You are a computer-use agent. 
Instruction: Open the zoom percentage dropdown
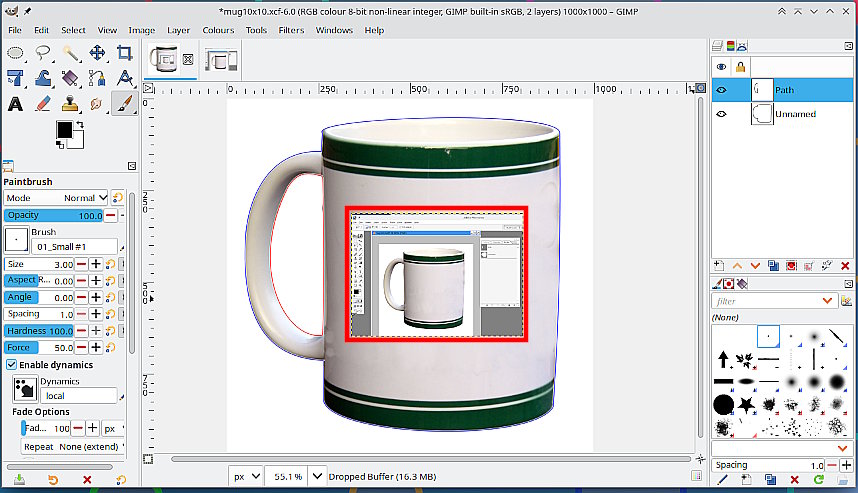pyautogui.click(x=317, y=476)
